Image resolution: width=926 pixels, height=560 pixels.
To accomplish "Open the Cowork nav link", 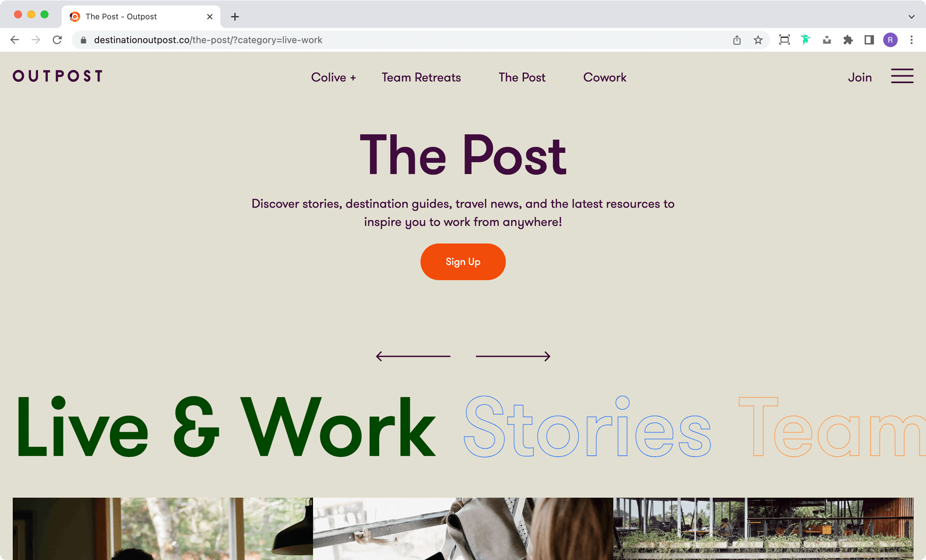I will (x=605, y=77).
